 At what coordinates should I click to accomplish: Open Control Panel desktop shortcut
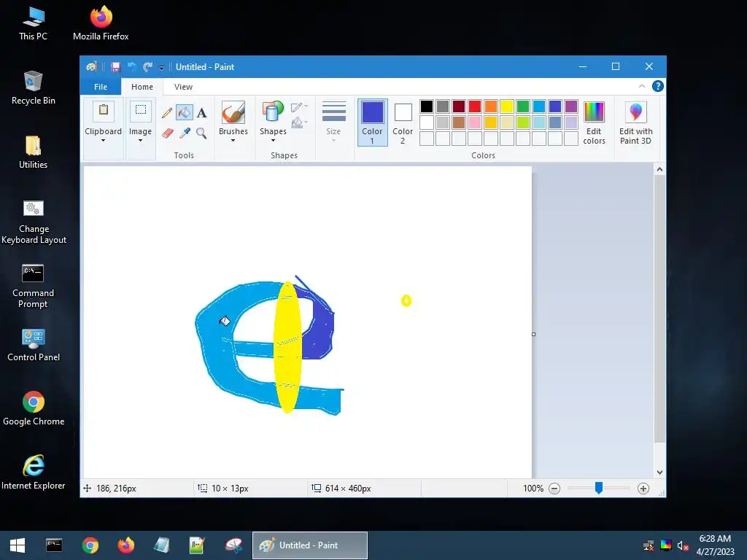tap(34, 345)
